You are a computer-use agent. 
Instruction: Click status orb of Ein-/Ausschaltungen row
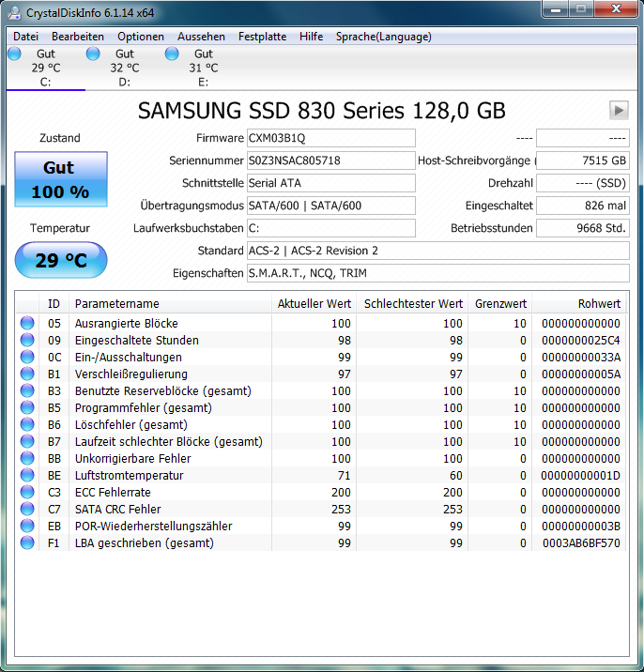(x=27, y=357)
